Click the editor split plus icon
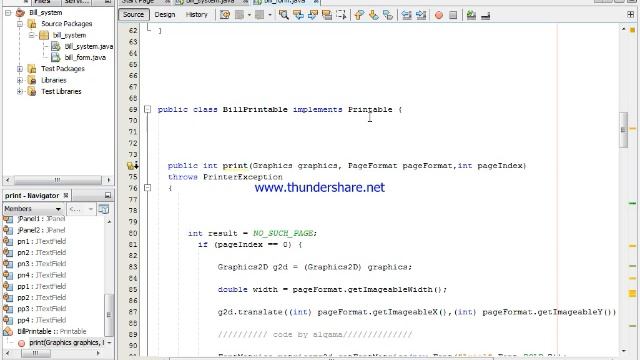This screenshot has width=640, height=360. click(631, 15)
